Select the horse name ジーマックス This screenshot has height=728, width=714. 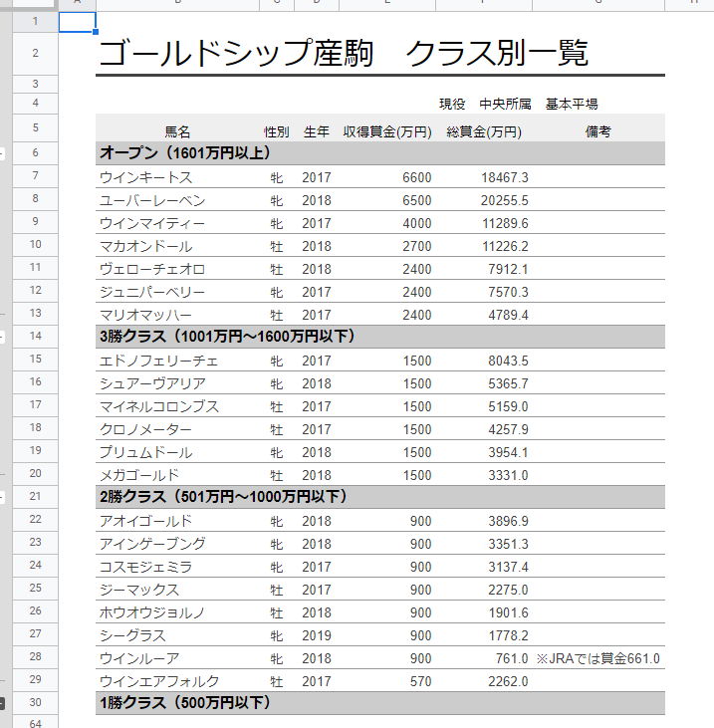[x=139, y=590]
